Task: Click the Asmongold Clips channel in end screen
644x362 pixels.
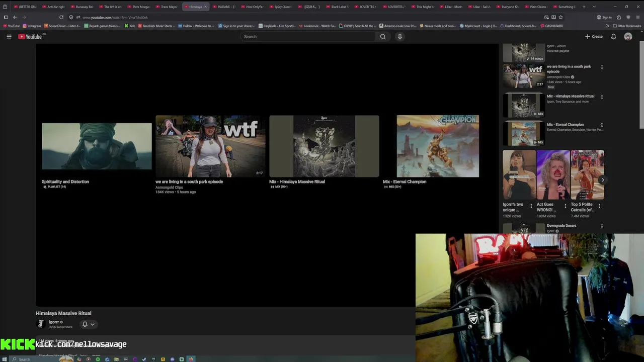Action: pyautogui.click(x=169, y=188)
